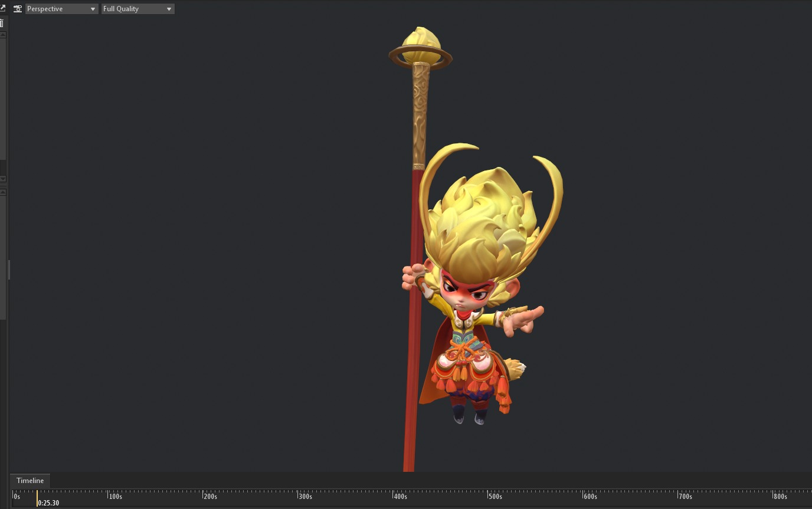Viewport: 812px width, 509px height.
Task: Switch to the Timeline tab
Action: [30, 481]
